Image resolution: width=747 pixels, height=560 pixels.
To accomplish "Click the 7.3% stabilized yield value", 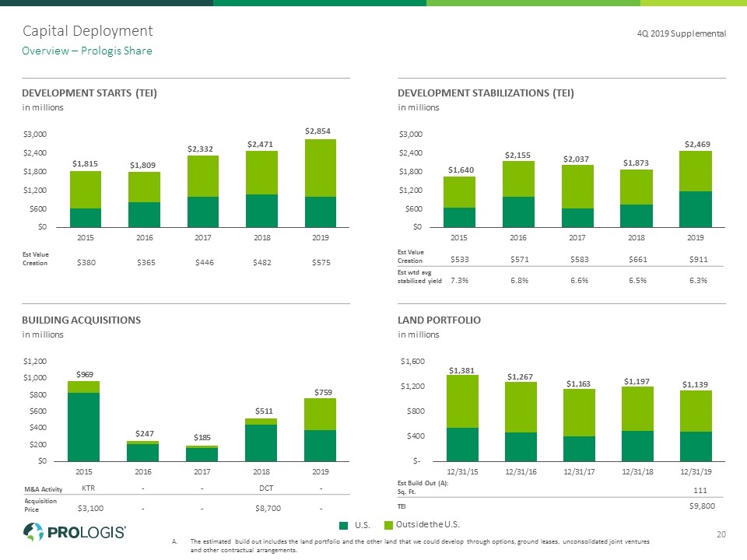I will point(459,281).
